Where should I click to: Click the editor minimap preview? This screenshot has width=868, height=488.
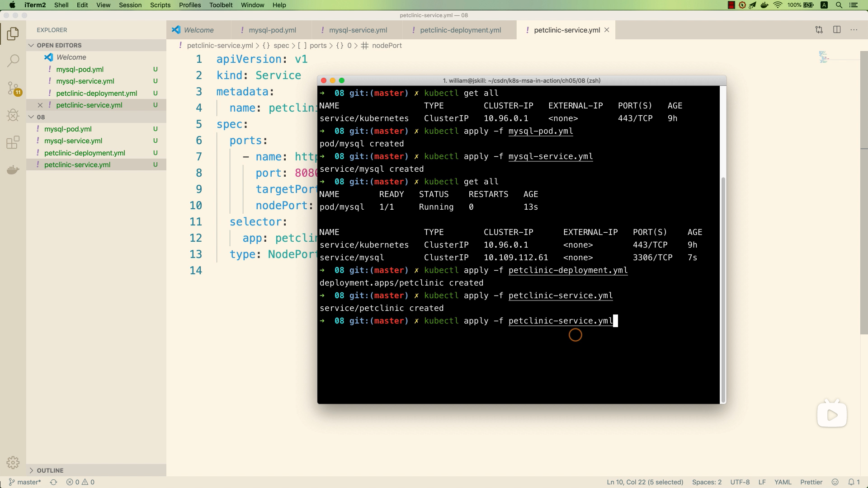824,57
